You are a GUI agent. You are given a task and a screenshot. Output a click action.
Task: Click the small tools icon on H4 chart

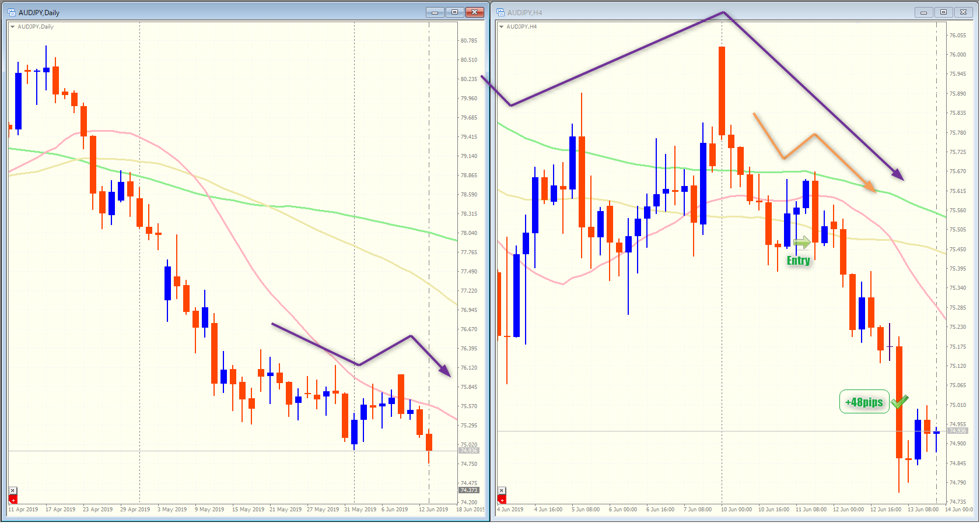[x=502, y=491]
